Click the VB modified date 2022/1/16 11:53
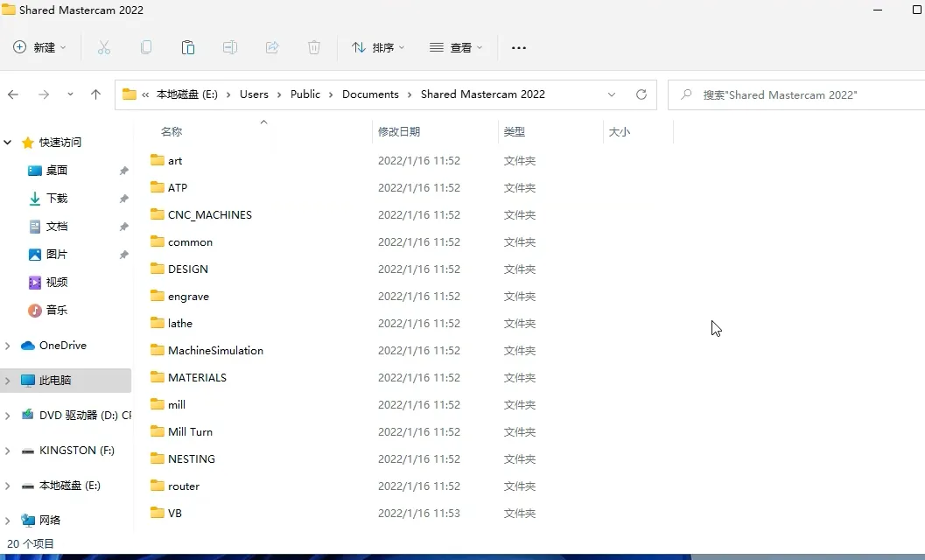The width and height of the screenshot is (925, 560). click(419, 514)
